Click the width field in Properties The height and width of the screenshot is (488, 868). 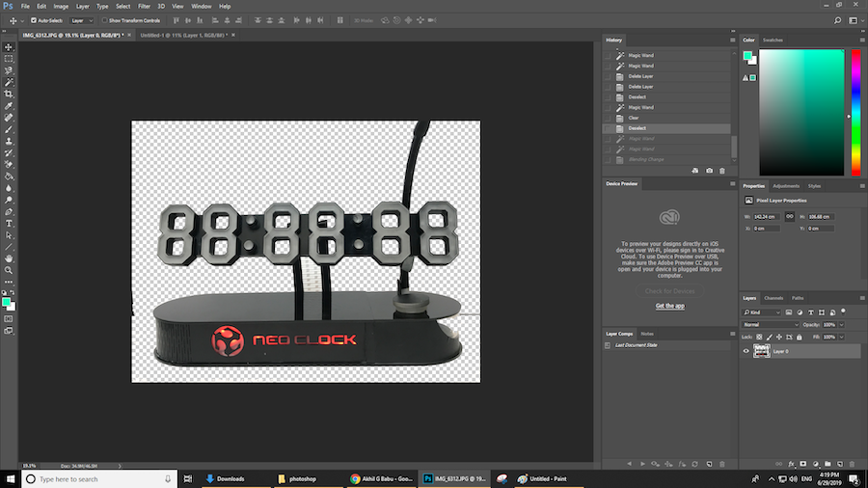[766, 217]
